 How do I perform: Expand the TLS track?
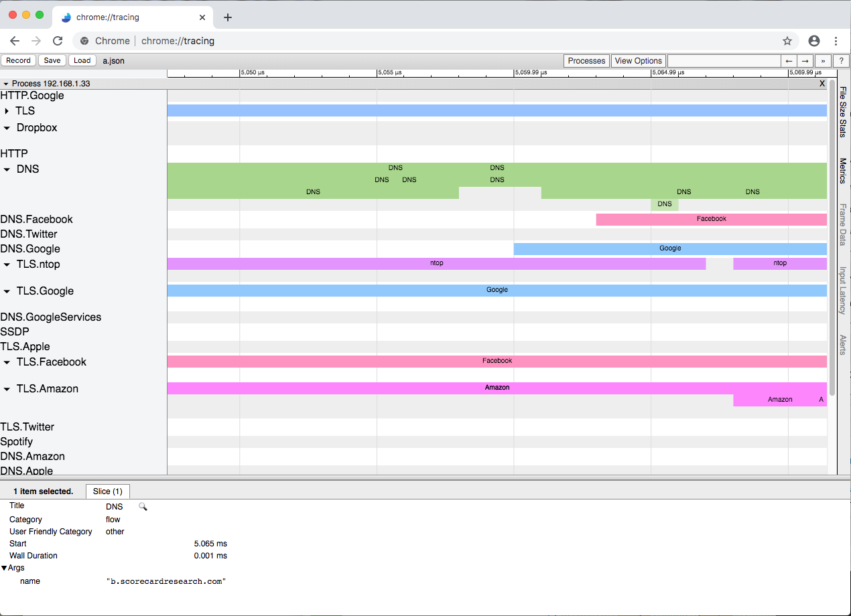[7, 111]
